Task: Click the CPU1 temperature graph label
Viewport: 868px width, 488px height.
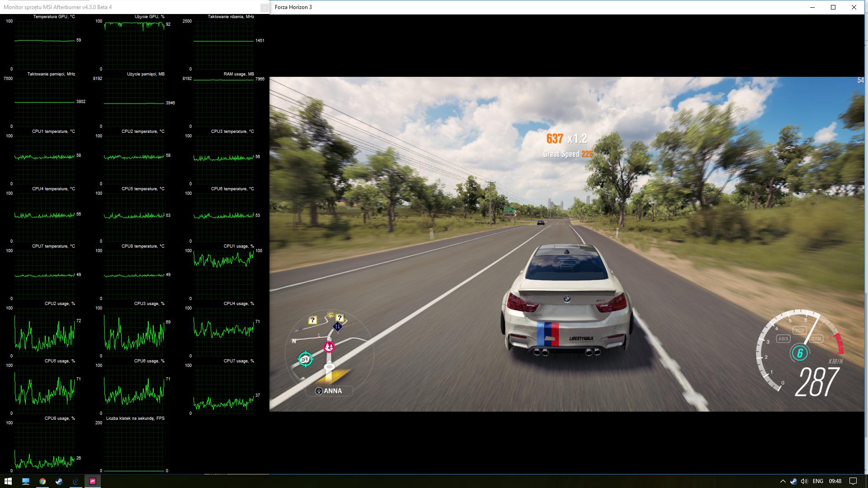Action: pos(53,131)
